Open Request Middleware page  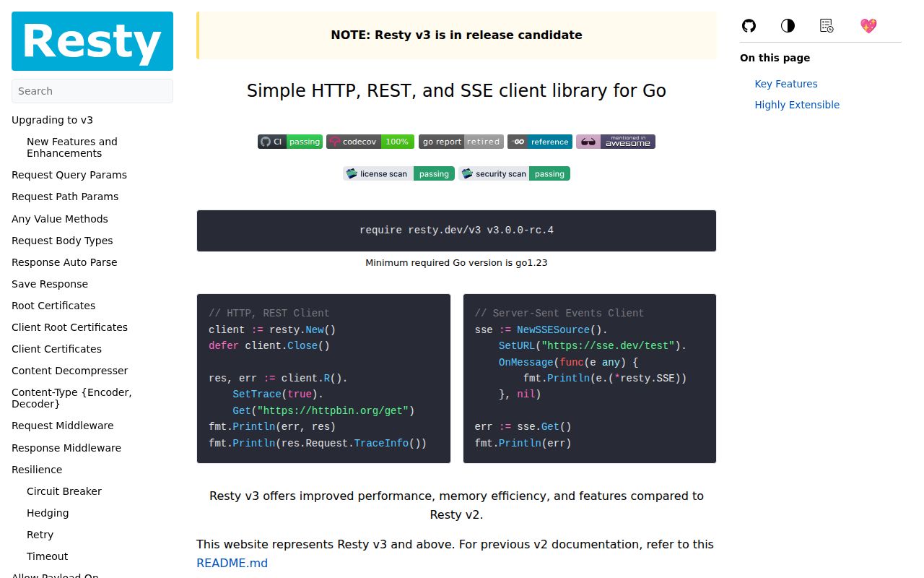(63, 426)
